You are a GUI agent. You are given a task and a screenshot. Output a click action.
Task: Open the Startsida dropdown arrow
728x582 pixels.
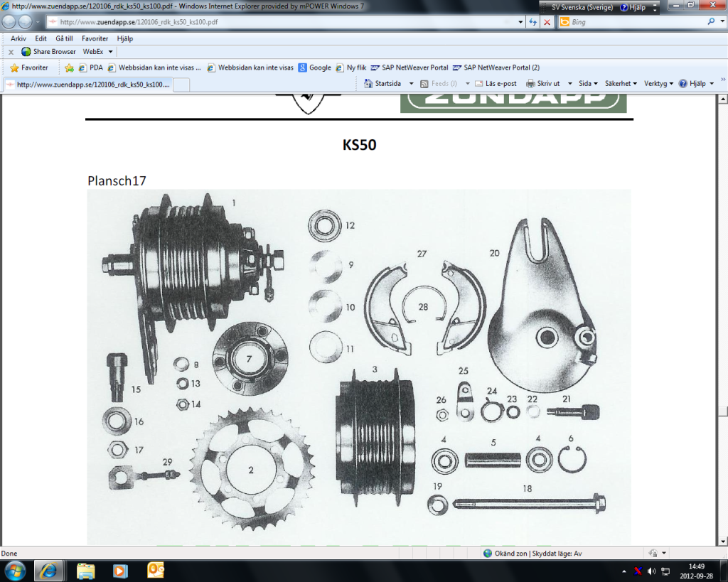[x=412, y=84]
